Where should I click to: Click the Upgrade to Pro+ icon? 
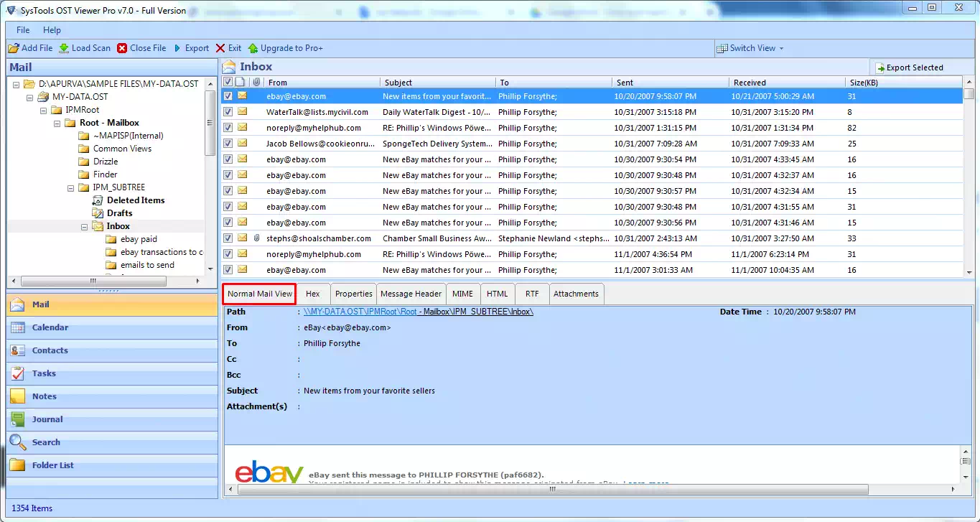253,48
